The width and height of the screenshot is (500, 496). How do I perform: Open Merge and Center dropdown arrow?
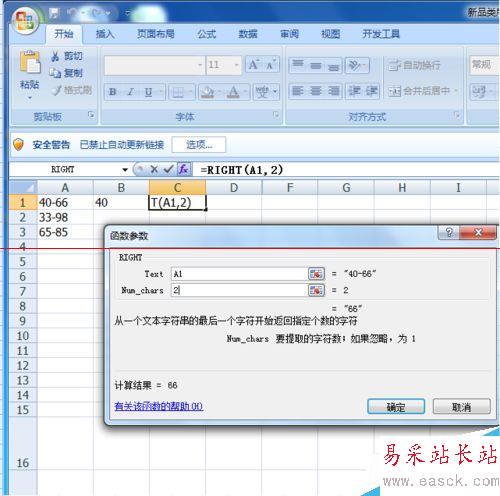[456, 91]
